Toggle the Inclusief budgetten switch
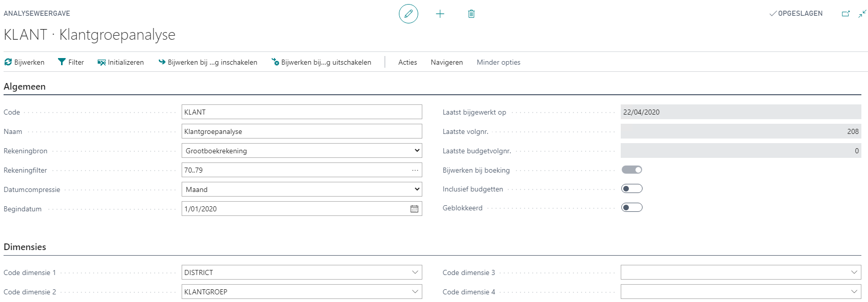 tap(632, 189)
